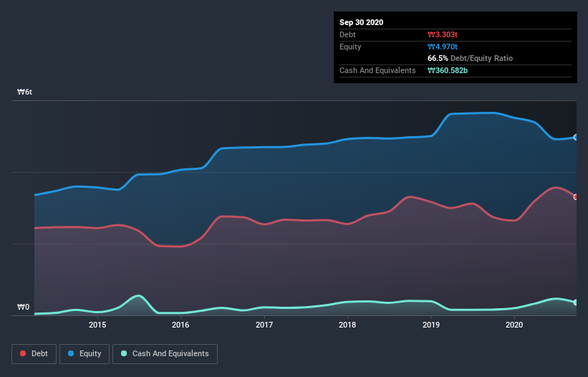Image resolution: width=588 pixels, height=377 pixels.
Task: Click the 2019 x-axis label
Action: pos(431,325)
